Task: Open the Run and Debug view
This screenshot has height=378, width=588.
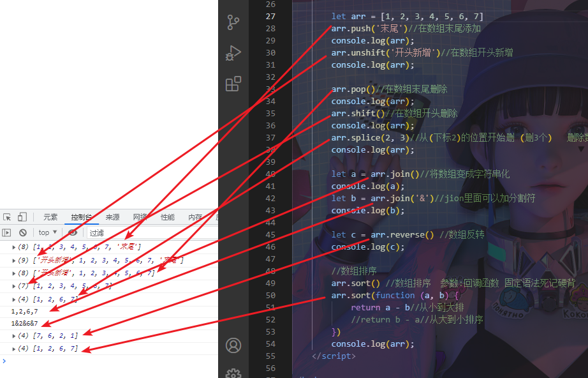Action: pyautogui.click(x=233, y=53)
